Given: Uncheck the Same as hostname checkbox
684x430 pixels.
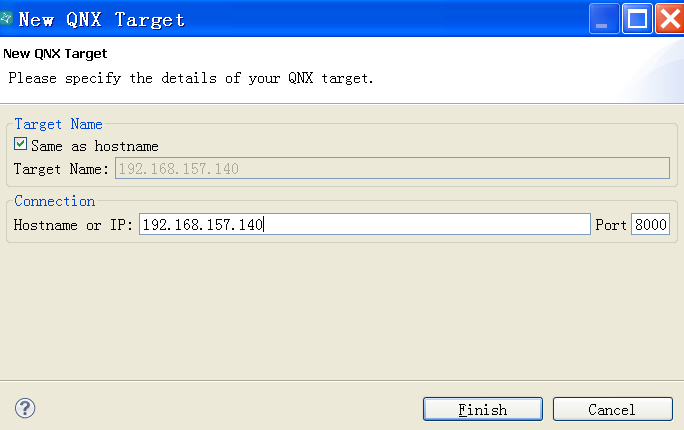Looking at the screenshot, I should pos(21,144).
